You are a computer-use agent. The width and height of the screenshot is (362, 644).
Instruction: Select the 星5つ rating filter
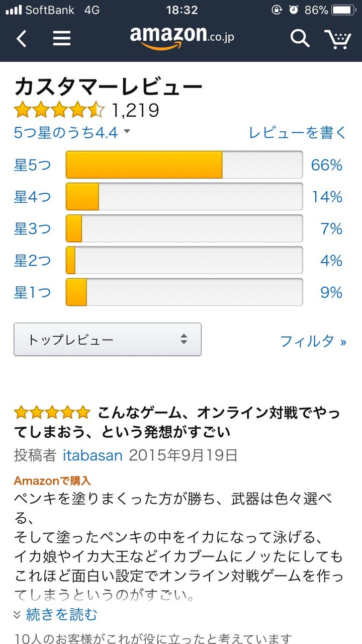pos(33,165)
